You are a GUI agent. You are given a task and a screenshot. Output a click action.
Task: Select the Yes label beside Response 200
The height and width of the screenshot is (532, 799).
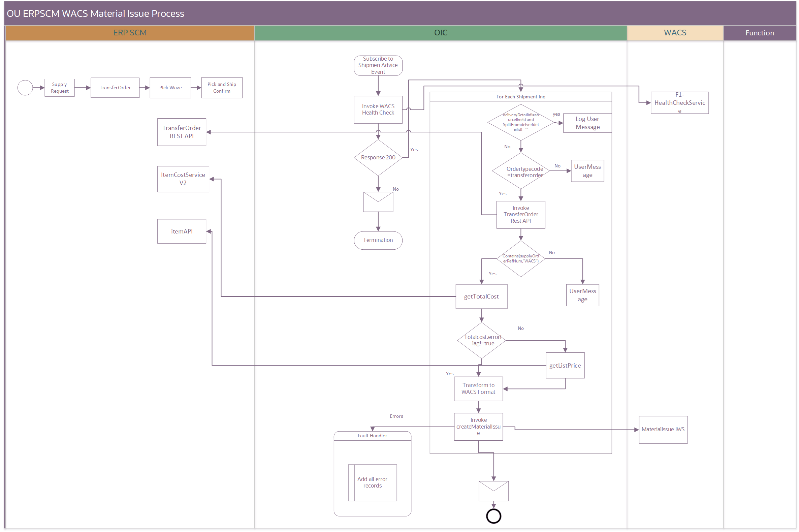pos(414,150)
